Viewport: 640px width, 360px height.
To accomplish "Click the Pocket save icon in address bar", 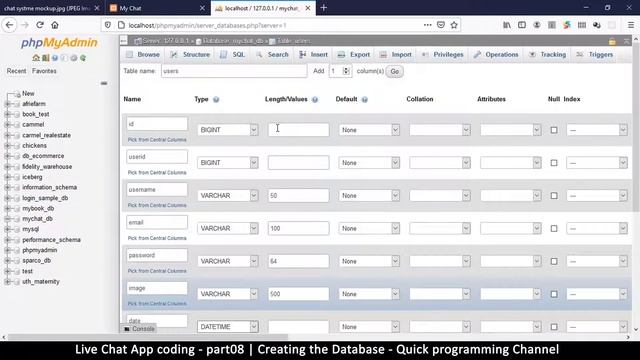I will [x=441, y=25].
